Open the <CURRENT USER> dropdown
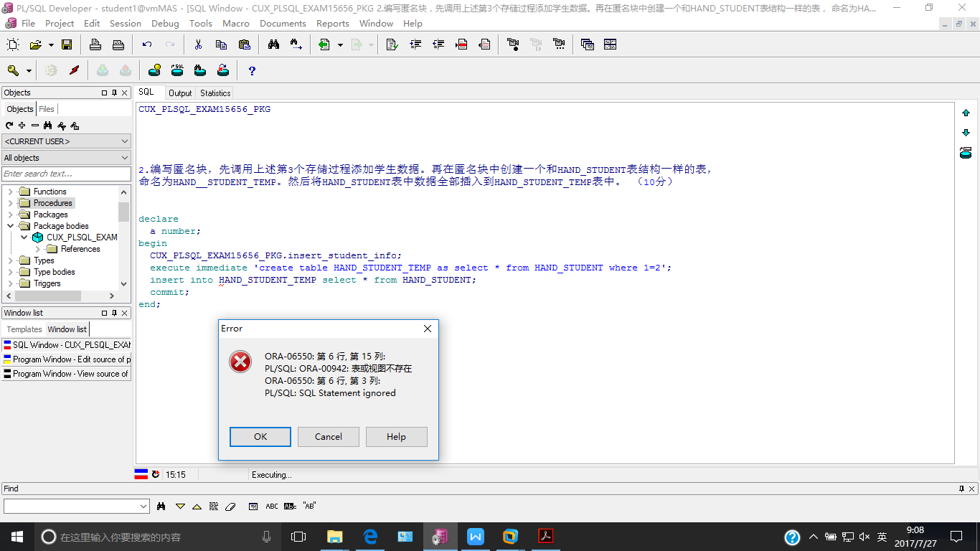Viewport: 980px width, 551px height. click(x=67, y=141)
